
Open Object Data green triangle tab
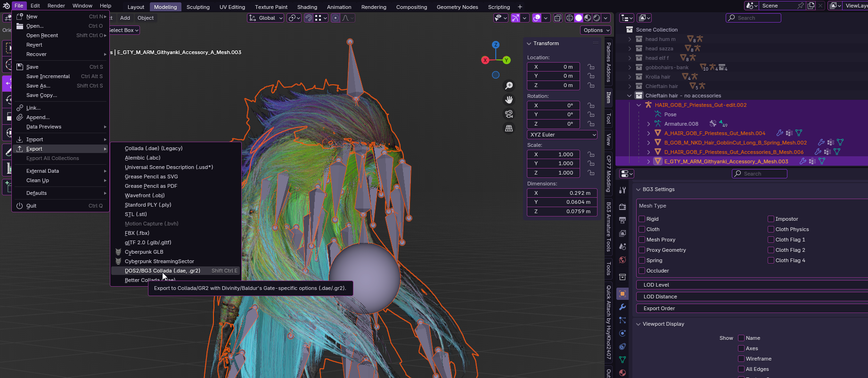coord(622,360)
